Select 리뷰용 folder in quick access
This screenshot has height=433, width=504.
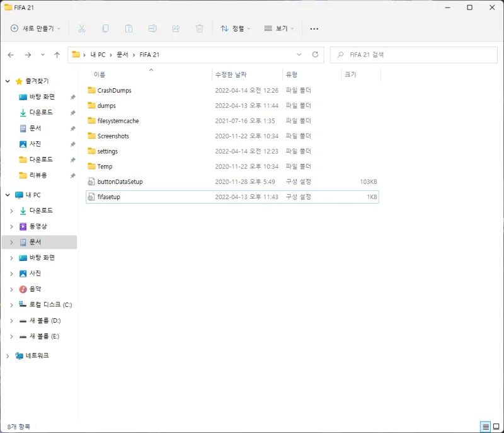(38, 175)
